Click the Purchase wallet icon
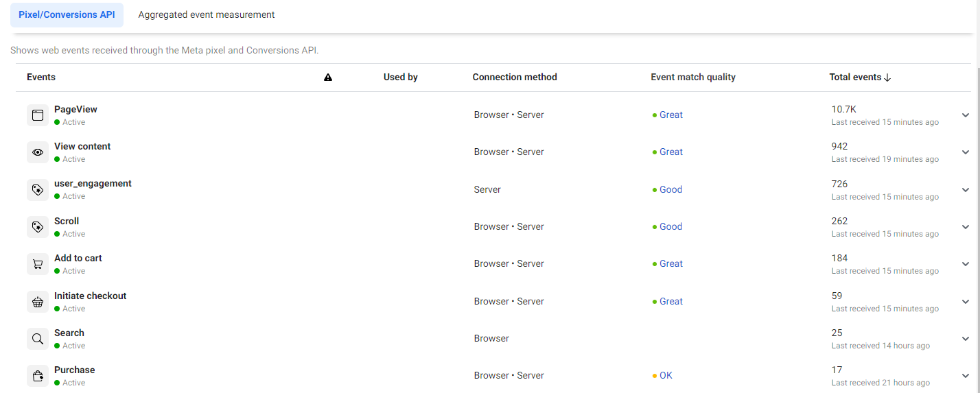 (38, 376)
